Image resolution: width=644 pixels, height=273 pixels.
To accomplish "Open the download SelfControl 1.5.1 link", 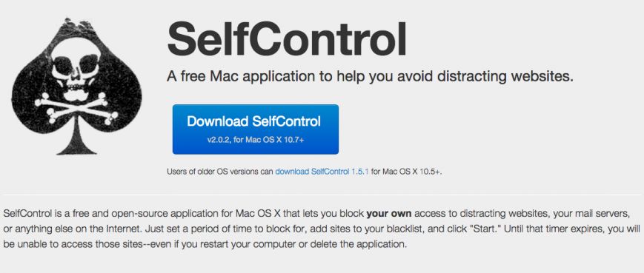I will [322, 172].
